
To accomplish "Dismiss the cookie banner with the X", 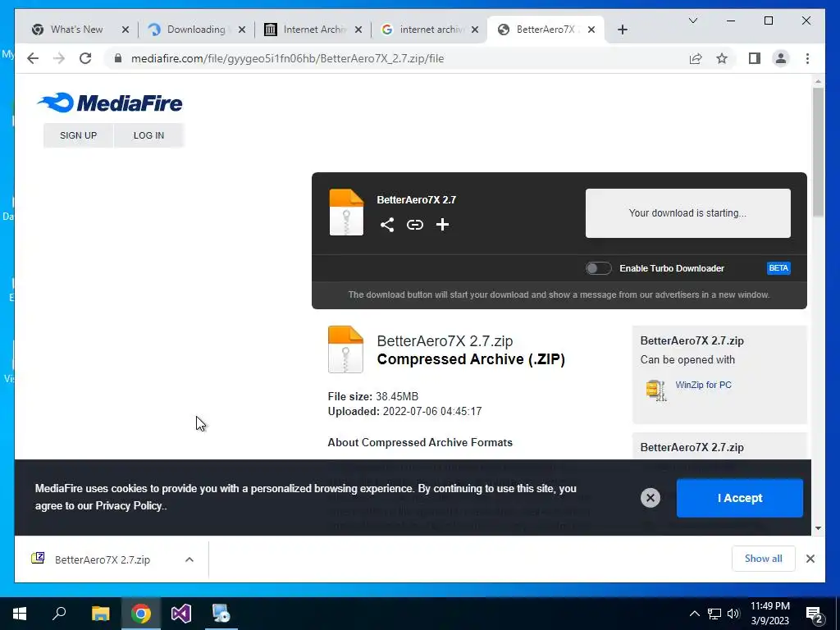I will 651,498.
